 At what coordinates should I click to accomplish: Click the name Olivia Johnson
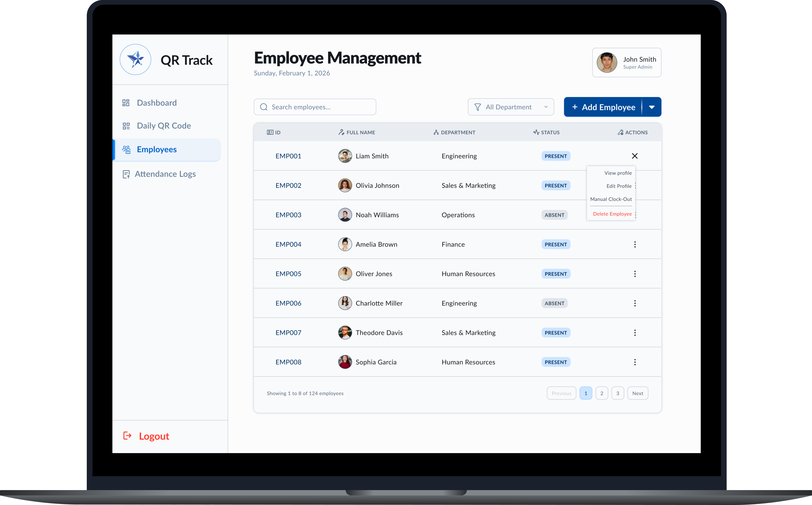coord(377,185)
